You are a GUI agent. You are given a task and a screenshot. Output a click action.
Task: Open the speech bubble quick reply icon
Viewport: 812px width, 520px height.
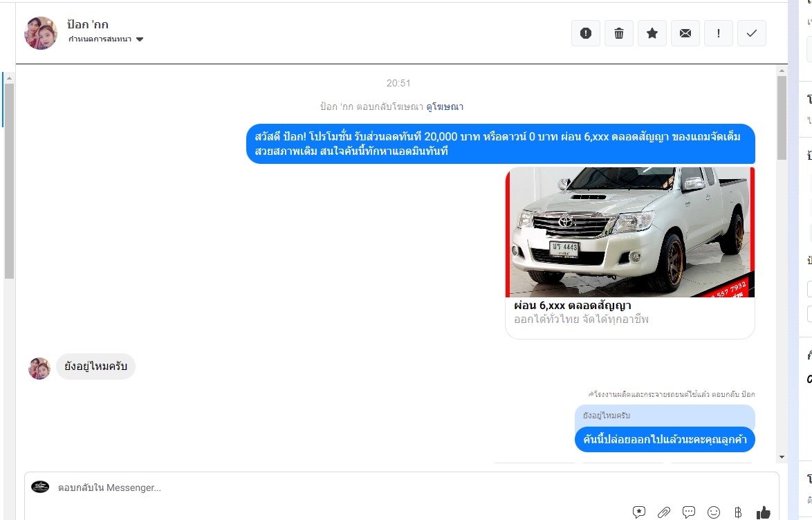coord(689,512)
